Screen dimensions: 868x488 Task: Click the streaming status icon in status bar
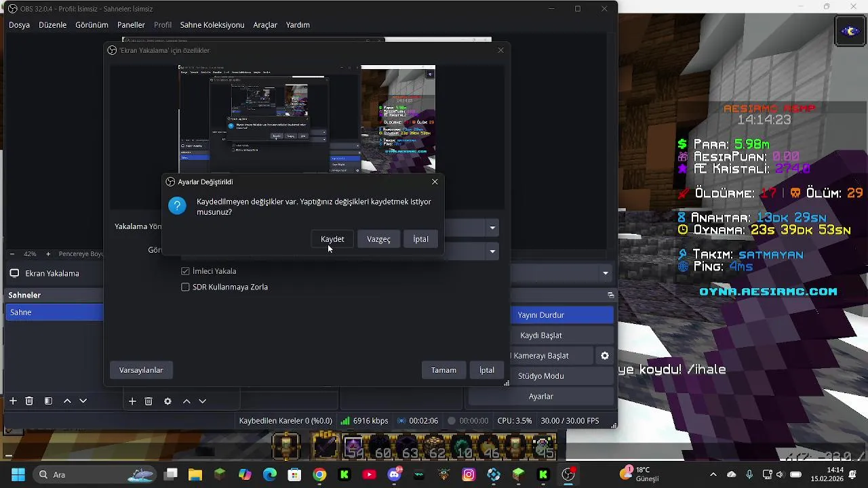401,421
